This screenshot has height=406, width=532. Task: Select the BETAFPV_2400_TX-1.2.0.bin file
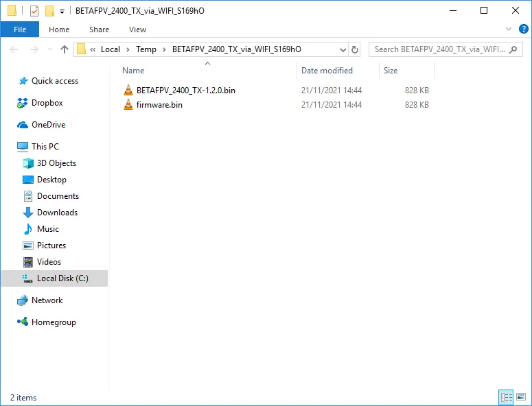point(185,91)
